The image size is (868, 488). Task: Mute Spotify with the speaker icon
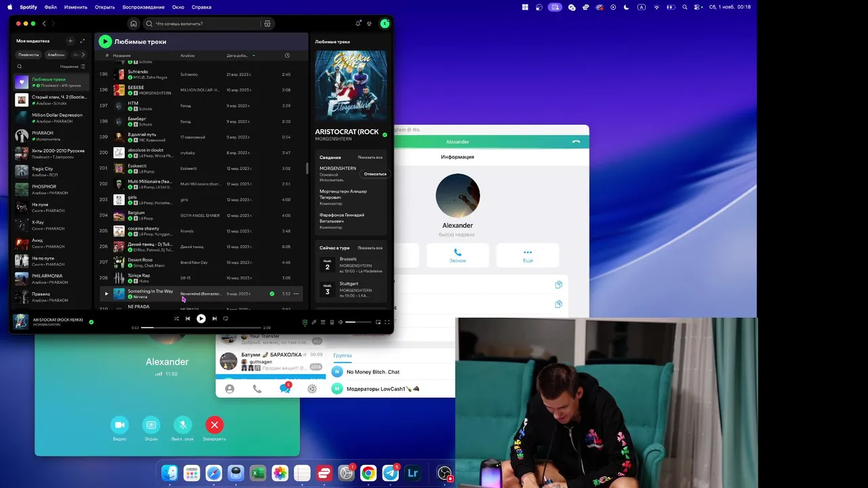pos(340,322)
